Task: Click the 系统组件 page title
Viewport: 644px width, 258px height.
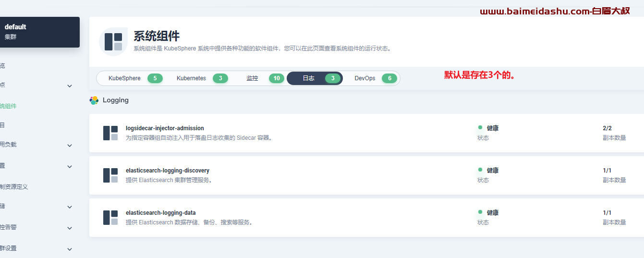Action: [157, 36]
